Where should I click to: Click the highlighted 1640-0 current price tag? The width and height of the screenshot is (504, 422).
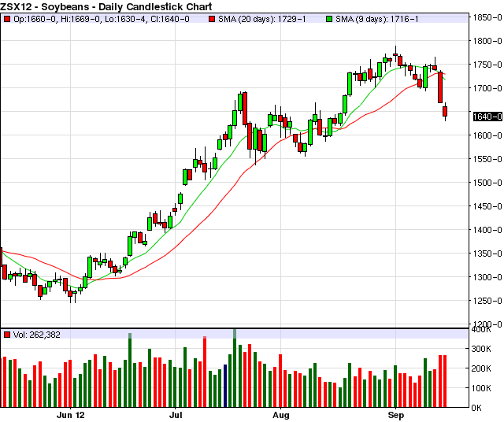(487, 116)
